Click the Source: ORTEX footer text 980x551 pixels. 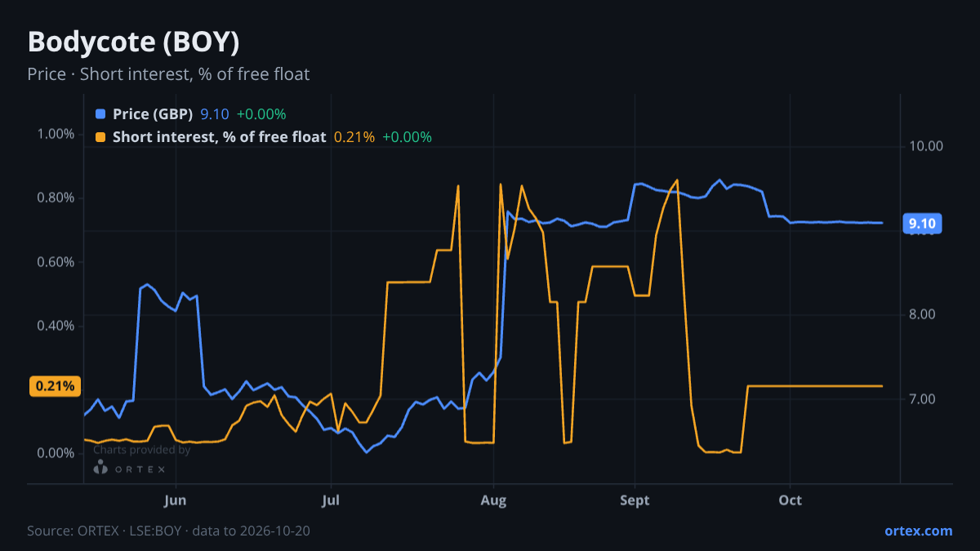point(168,531)
